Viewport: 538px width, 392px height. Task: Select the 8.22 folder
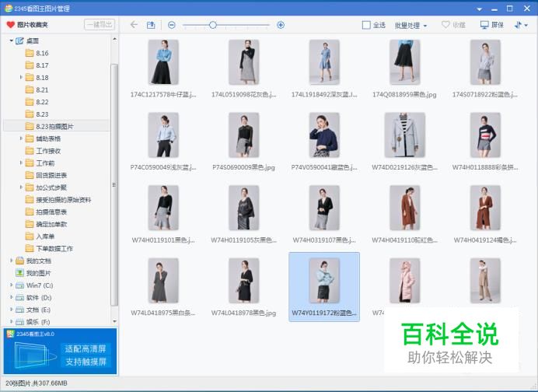click(37, 102)
